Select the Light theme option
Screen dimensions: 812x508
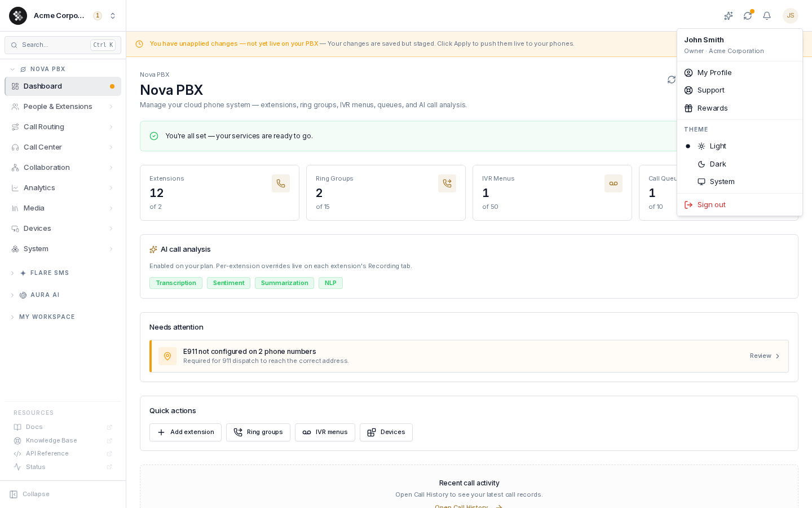[740, 146]
